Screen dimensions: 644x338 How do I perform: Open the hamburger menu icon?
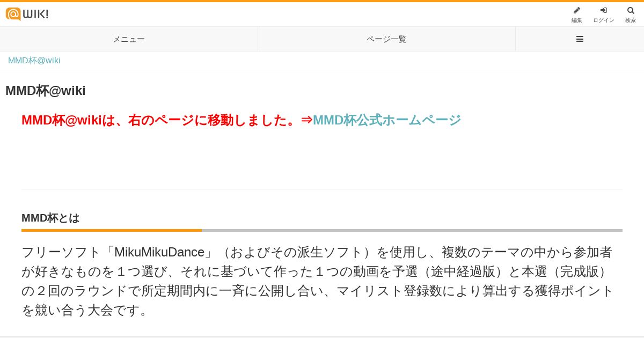click(580, 39)
